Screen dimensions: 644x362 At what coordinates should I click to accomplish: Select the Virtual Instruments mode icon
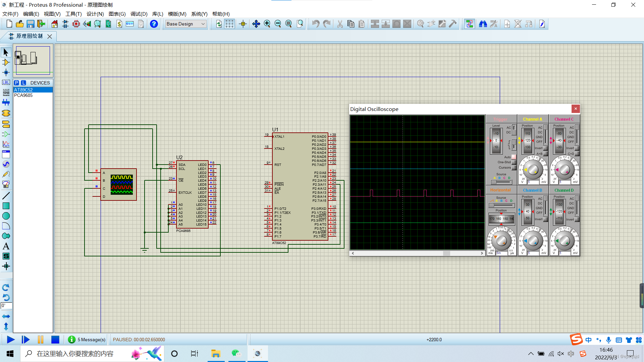[x=6, y=184]
